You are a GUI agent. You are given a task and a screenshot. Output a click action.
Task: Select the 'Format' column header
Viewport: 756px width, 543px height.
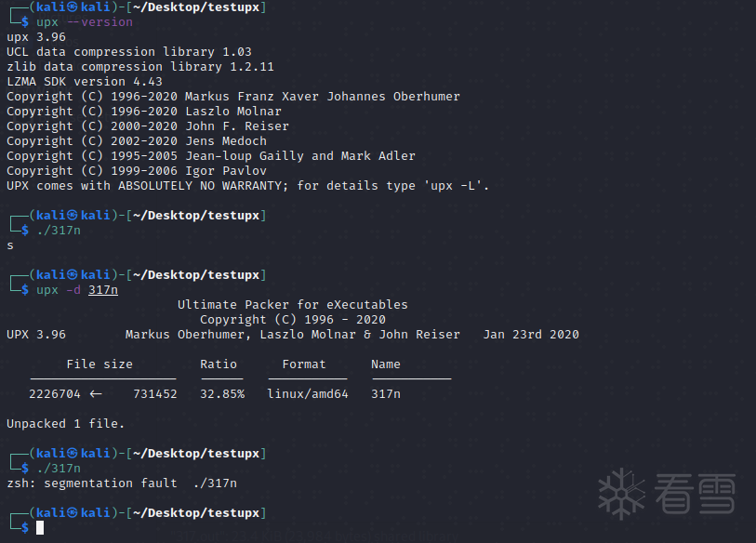pos(304,364)
